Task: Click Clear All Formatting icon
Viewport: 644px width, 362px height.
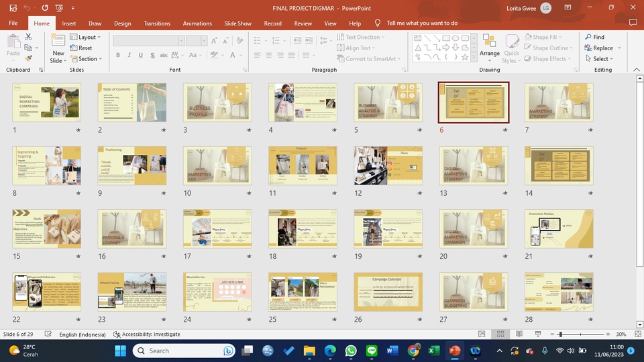Action: (240, 40)
